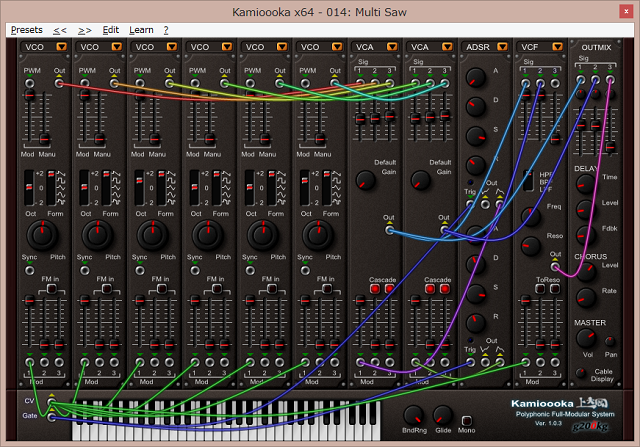This screenshot has width=640, height=447.
Task: Click the Delay Time knob
Action: pos(583,183)
